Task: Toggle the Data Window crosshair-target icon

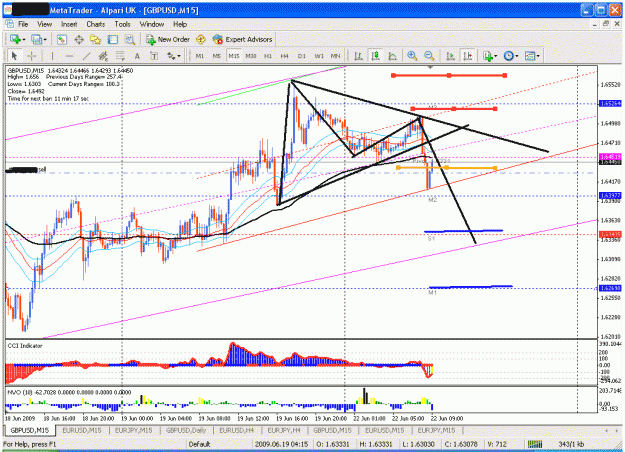Action: coord(79,39)
